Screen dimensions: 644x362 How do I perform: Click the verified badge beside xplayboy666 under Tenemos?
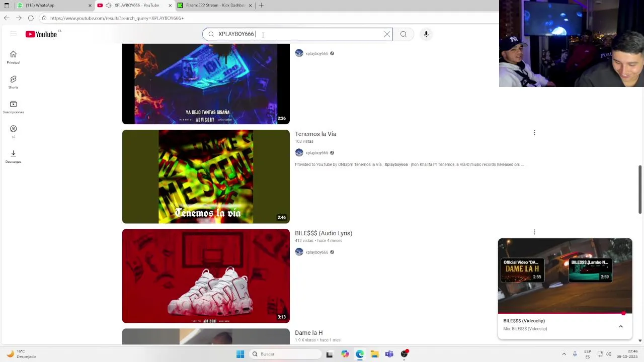click(332, 153)
